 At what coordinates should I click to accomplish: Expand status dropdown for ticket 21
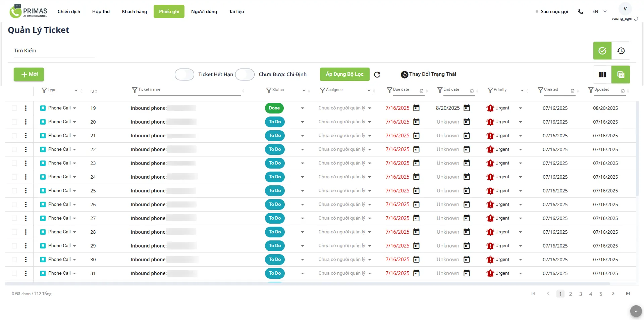[x=302, y=136]
